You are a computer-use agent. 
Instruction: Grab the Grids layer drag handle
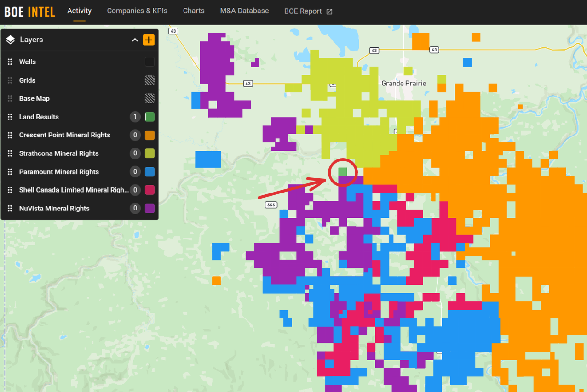point(10,80)
